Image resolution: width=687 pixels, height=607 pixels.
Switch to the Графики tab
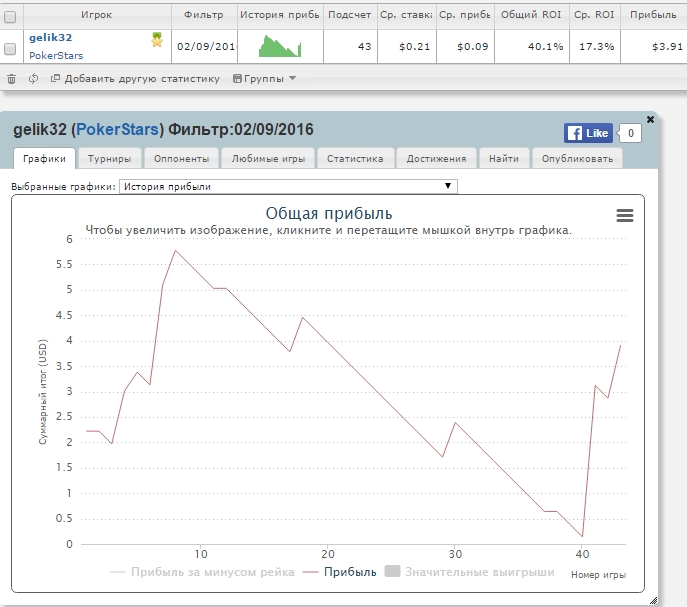tap(44, 159)
